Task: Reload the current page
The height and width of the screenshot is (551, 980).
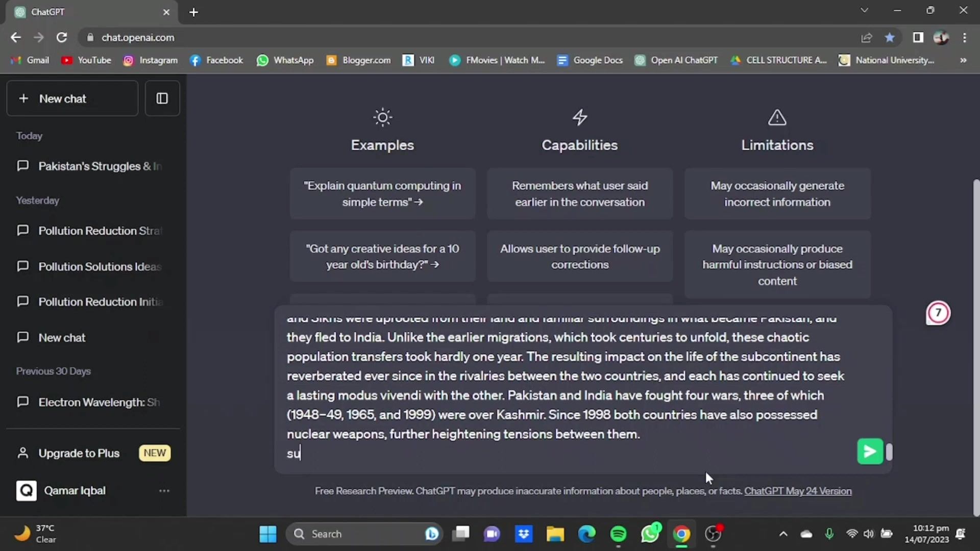Action: 62,37
